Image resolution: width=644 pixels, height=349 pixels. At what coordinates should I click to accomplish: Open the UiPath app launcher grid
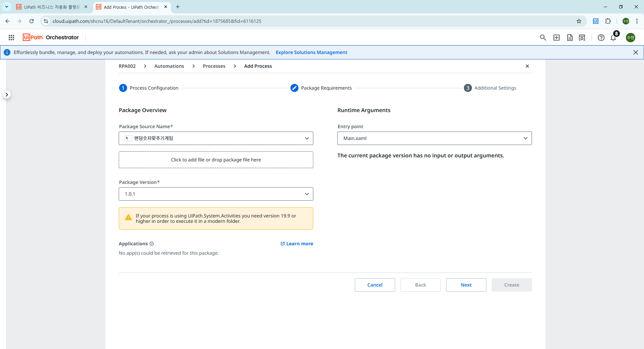(x=11, y=38)
